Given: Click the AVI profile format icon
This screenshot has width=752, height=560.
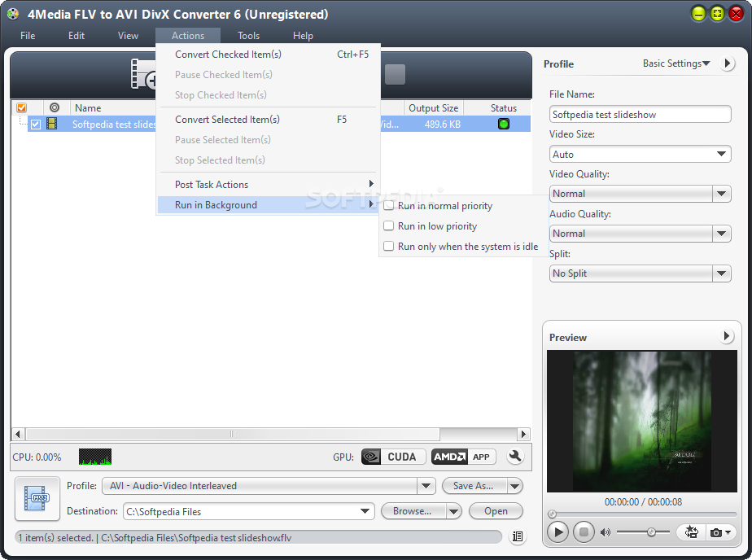Looking at the screenshot, I should click(x=37, y=498).
